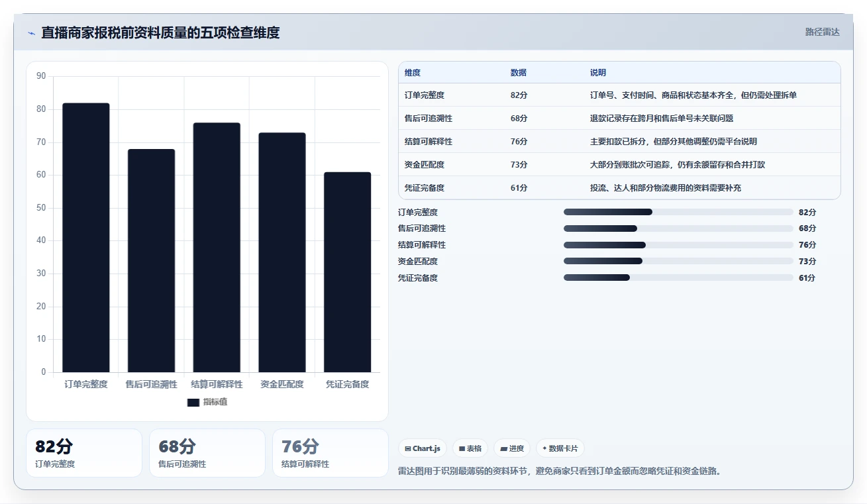The image size is (867, 504).
Task: Click the 资金匹配度 bar in chart
Action: [282, 252]
